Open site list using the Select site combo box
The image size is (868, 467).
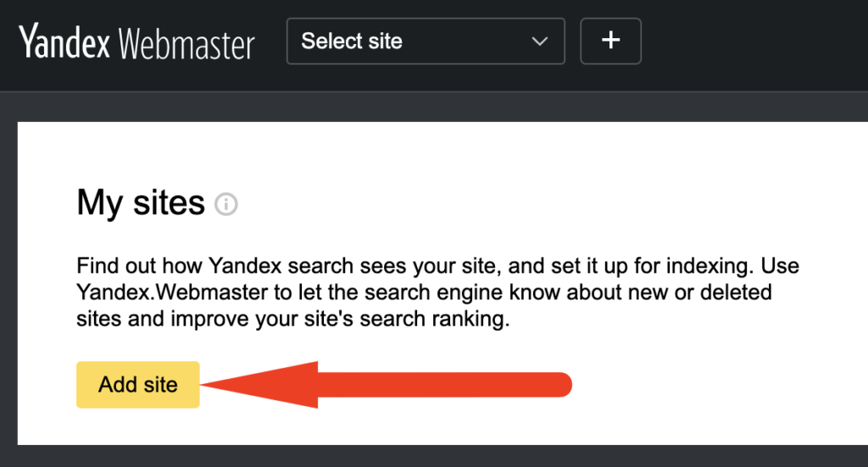pos(426,41)
